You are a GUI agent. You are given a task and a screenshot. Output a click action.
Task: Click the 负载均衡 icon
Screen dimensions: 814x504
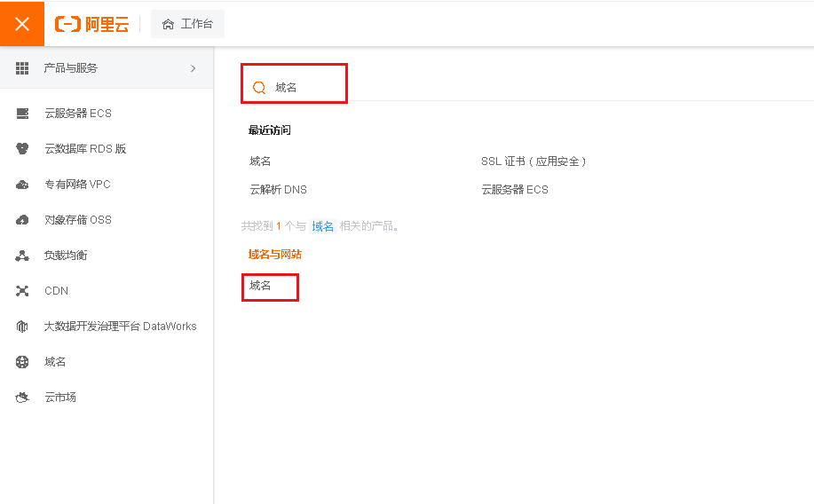[22, 256]
